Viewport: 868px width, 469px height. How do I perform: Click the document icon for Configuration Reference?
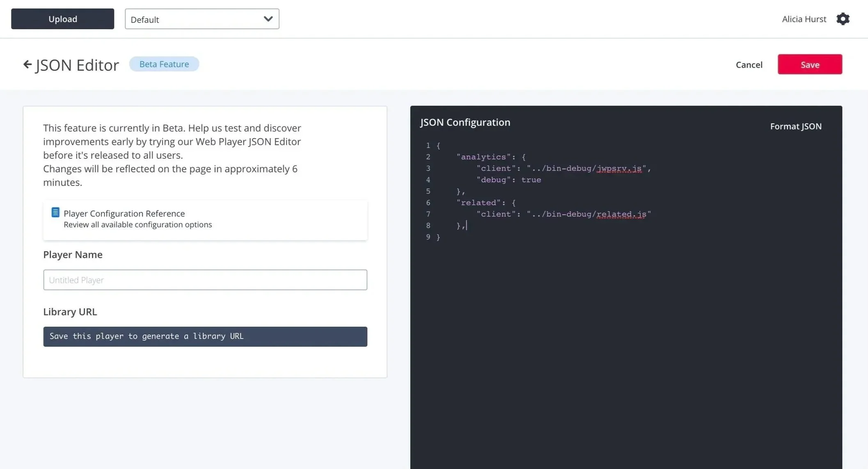[55, 213]
